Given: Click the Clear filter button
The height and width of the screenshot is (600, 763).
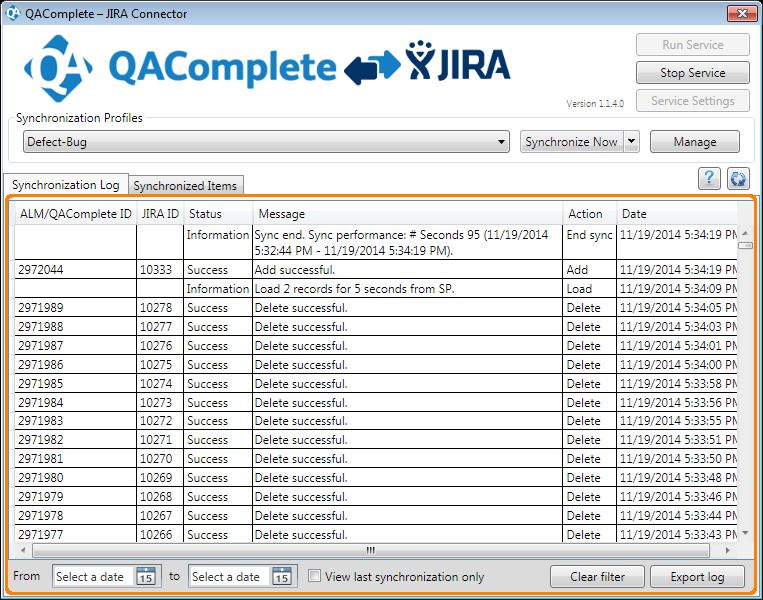Looking at the screenshot, I should (x=597, y=577).
